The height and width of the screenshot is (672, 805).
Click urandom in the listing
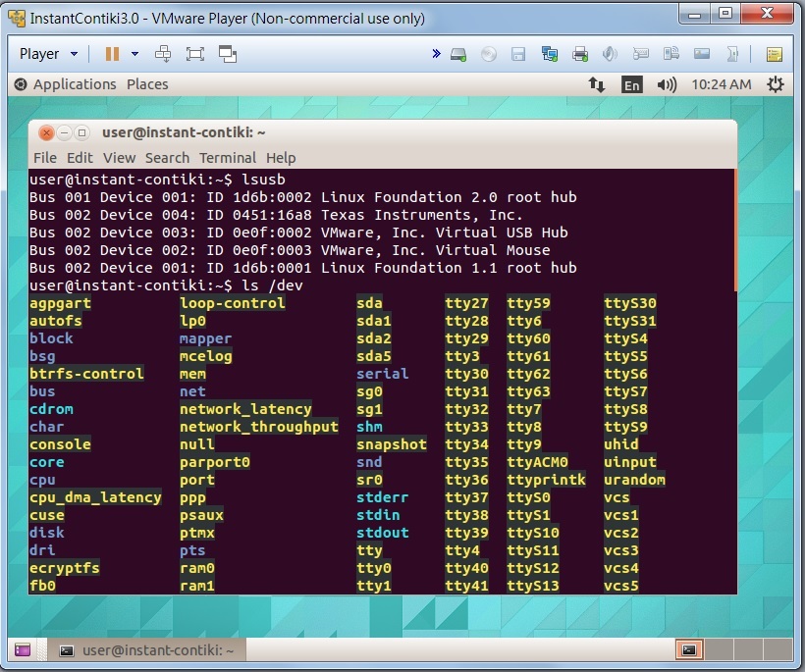point(634,480)
